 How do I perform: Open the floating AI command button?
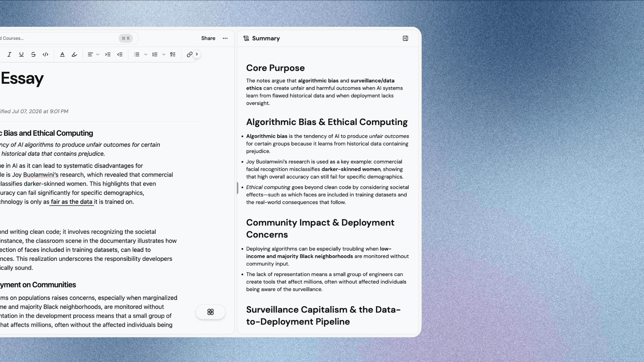(211, 312)
